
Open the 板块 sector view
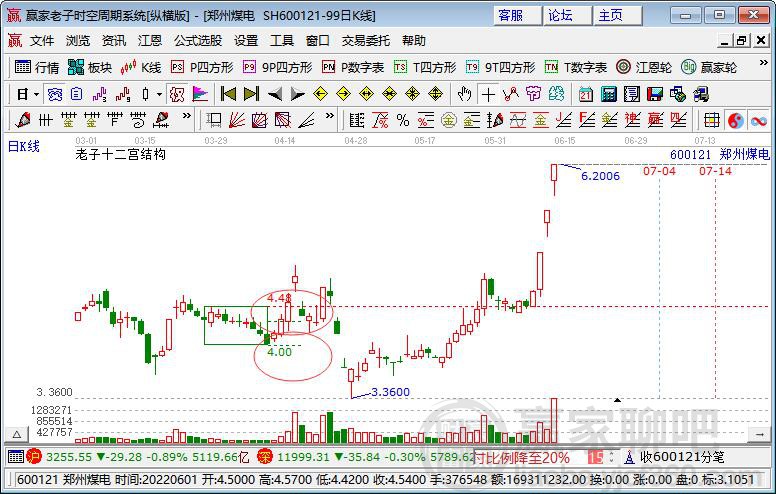coord(90,67)
